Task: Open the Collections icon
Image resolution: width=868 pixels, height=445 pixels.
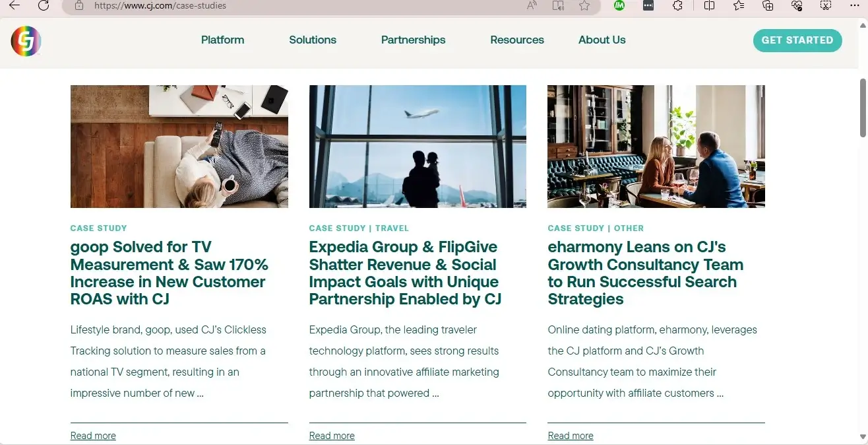Action: pos(768,5)
